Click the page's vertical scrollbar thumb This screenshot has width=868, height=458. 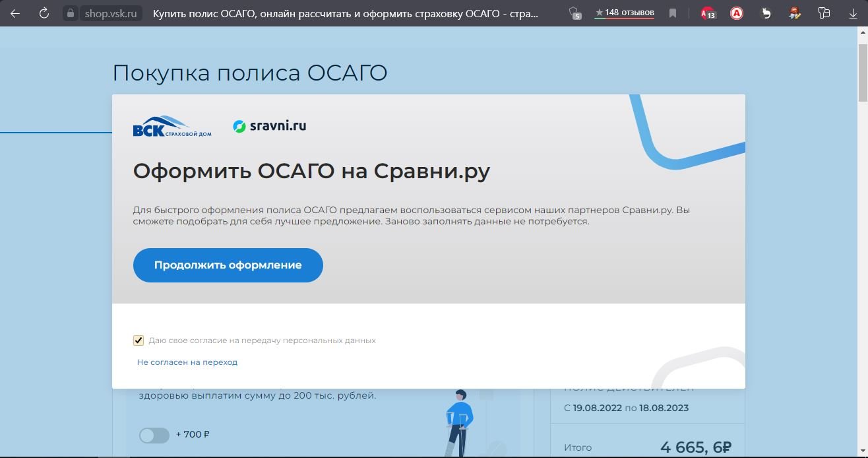click(x=862, y=66)
